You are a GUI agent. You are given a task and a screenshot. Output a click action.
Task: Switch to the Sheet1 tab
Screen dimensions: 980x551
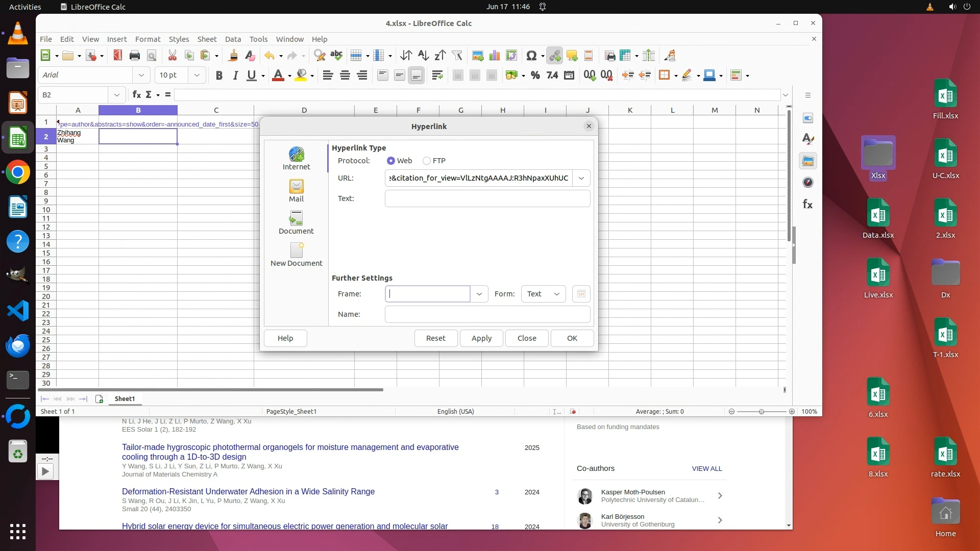[125, 399]
